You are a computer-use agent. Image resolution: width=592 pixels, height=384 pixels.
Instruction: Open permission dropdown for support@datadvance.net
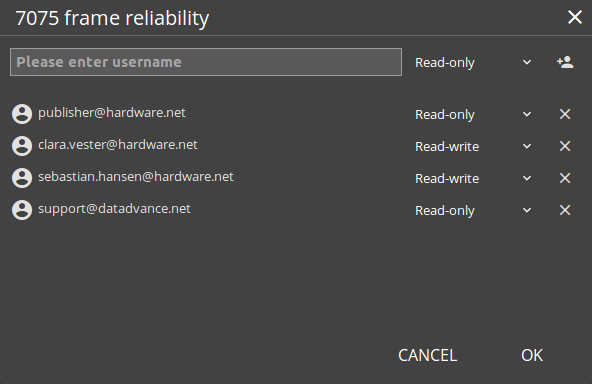(473, 210)
